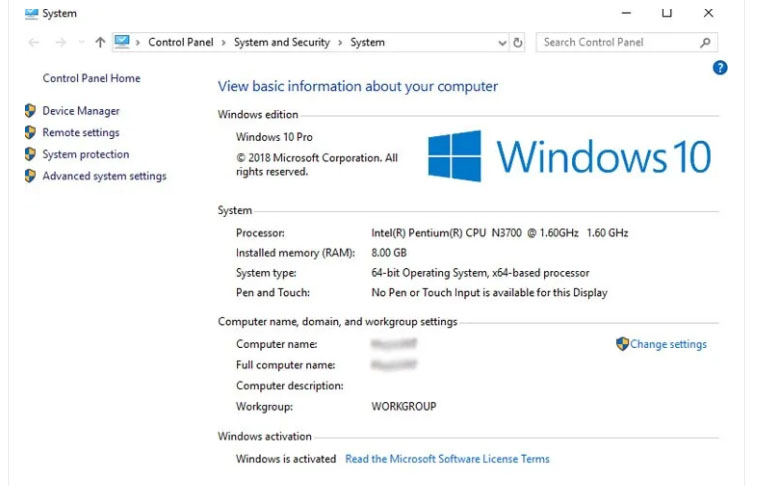
Task: Expand the address bar history dropdown
Action: click(502, 43)
